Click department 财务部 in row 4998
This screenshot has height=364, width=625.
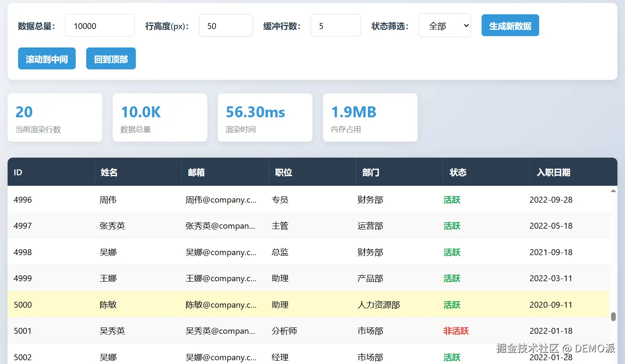click(x=370, y=252)
